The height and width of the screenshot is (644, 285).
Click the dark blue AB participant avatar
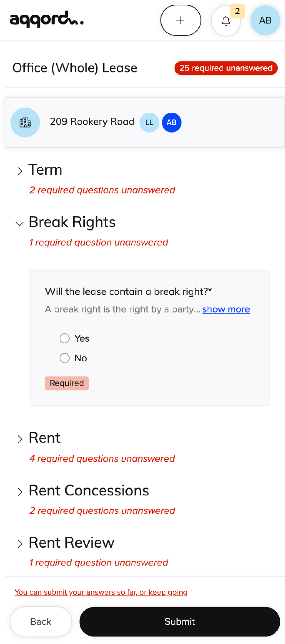point(171,122)
